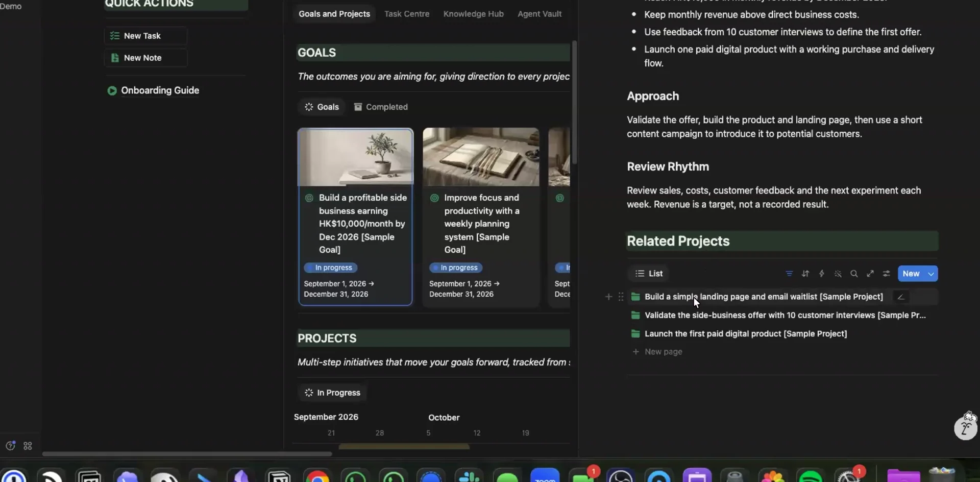Click the New Note quick action button
This screenshot has height=482, width=980.
pyautogui.click(x=145, y=58)
